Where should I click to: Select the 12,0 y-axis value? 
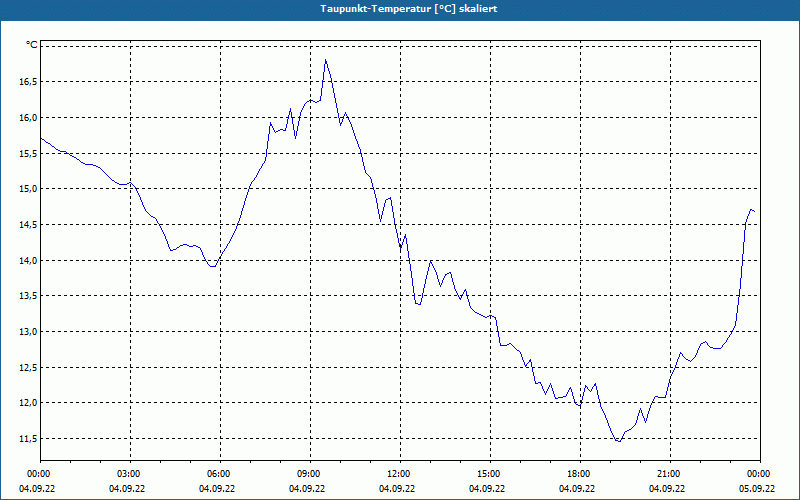pyautogui.click(x=29, y=403)
